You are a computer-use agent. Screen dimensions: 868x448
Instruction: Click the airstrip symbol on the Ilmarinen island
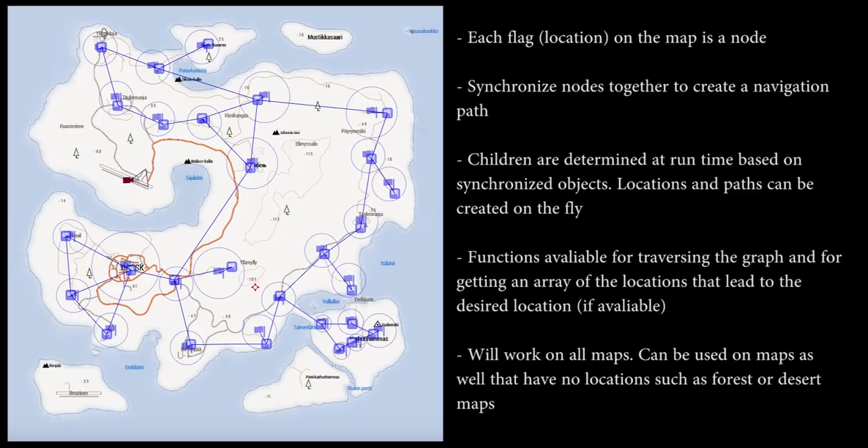pyautogui.click(x=78, y=393)
